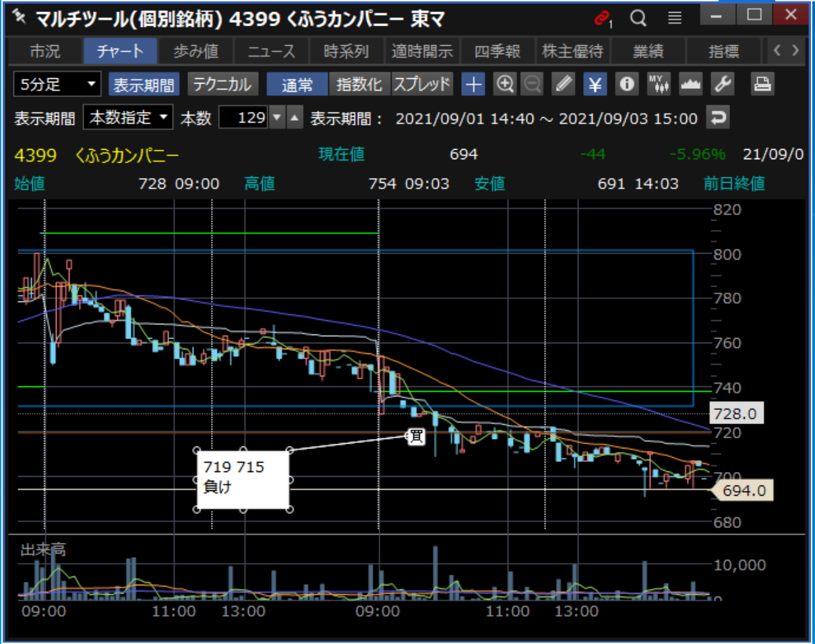Toggle the crosshair plus cursor button
The width and height of the screenshot is (815, 644).
click(475, 84)
